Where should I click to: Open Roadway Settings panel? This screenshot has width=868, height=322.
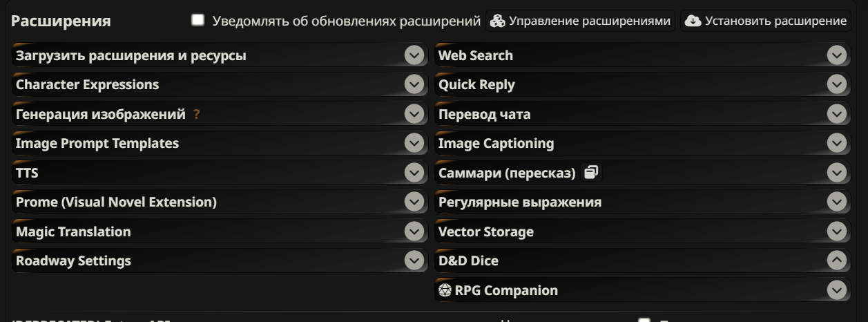click(218, 261)
